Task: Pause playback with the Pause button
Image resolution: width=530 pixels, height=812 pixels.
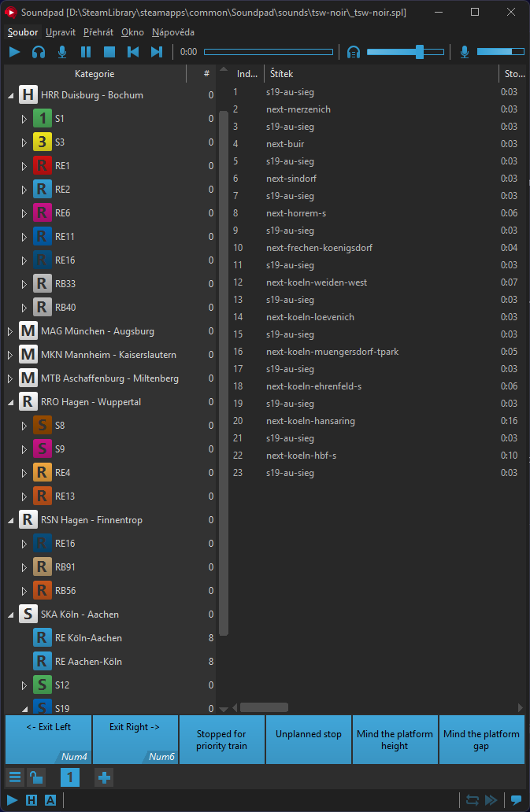Action: click(x=86, y=52)
